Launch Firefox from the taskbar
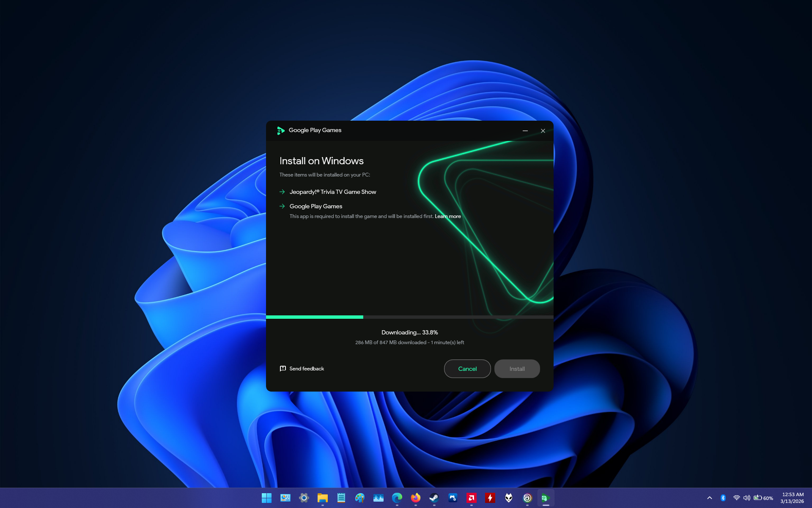 point(415,498)
